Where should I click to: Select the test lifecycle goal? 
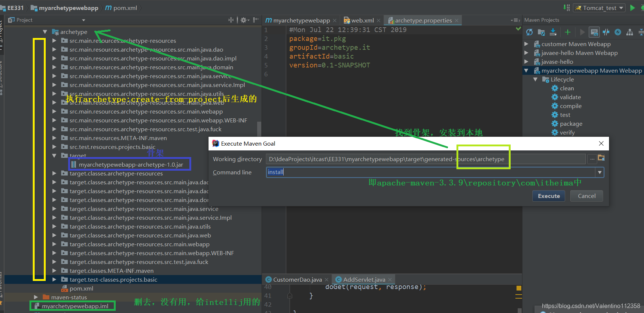coord(561,115)
